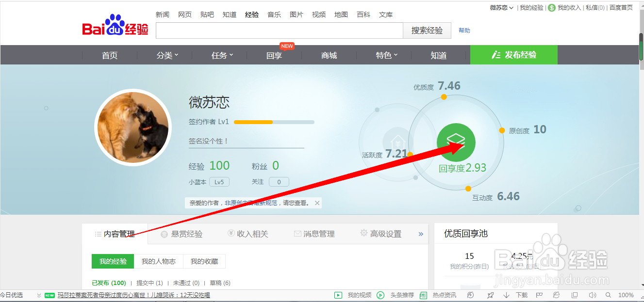Click the magnifier search icon near 100%

click(608, 295)
